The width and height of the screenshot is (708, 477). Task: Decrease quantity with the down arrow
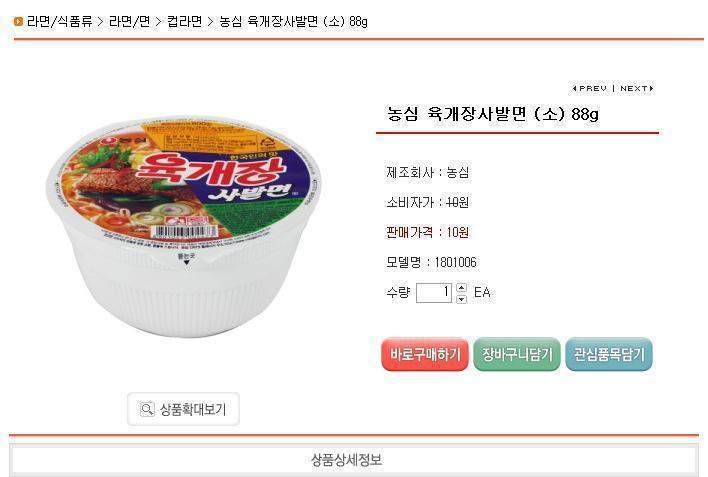tap(461, 298)
